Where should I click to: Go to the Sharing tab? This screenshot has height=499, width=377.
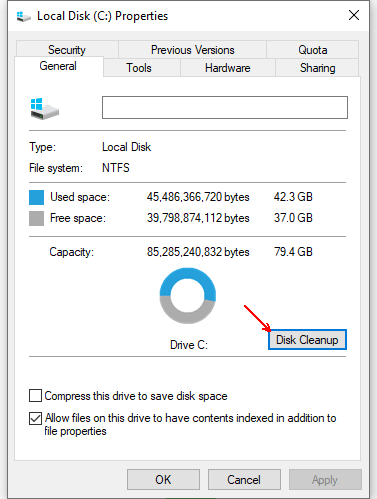click(317, 68)
